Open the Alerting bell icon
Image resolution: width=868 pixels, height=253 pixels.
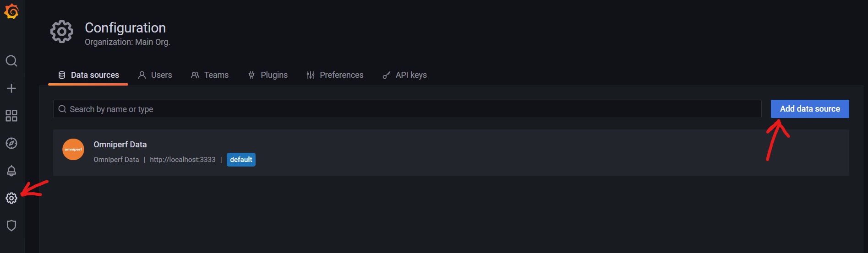(x=11, y=171)
